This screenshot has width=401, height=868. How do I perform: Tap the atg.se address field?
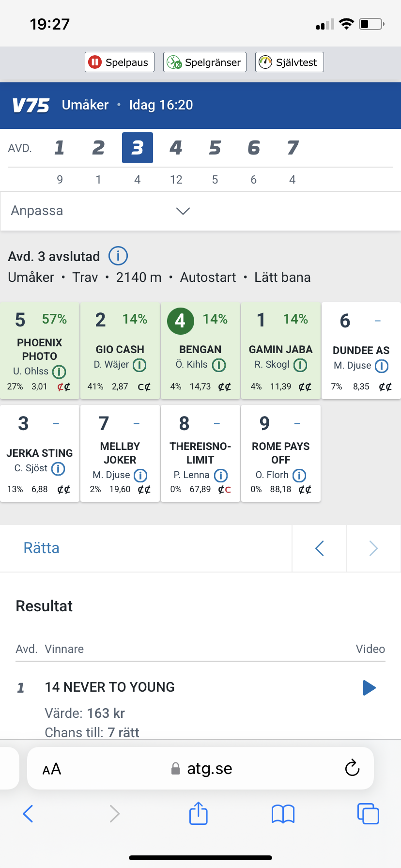pos(209,769)
